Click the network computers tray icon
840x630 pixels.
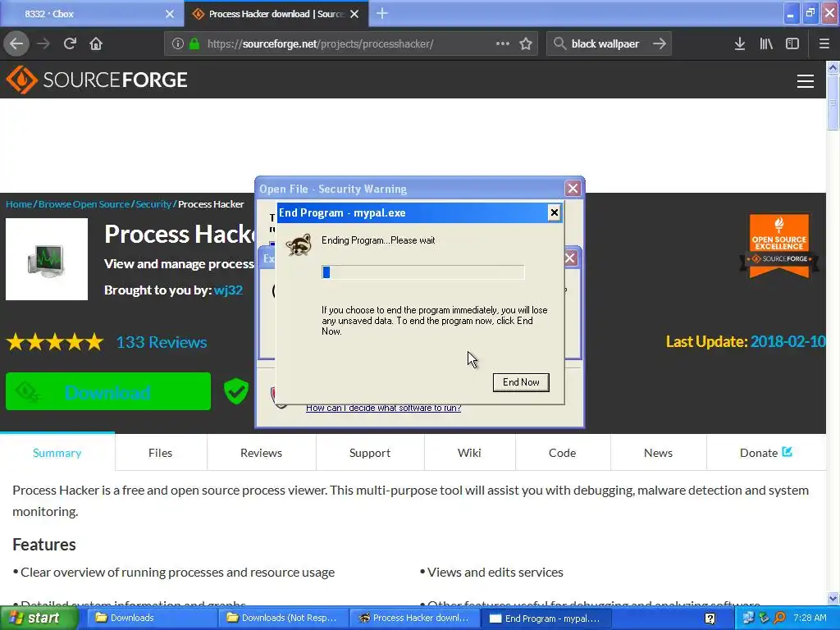click(x=748, y=619)
